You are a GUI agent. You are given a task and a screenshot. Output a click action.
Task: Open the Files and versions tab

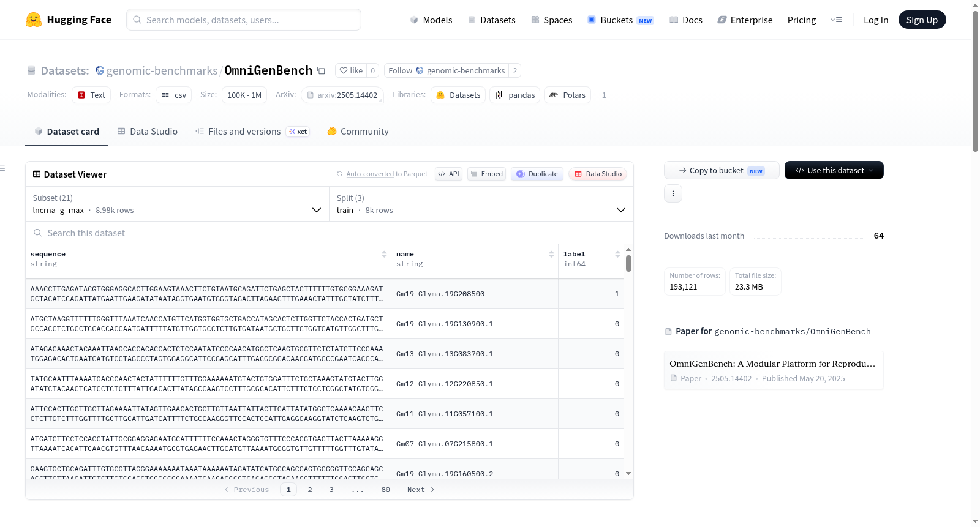[x=252, y=132]
